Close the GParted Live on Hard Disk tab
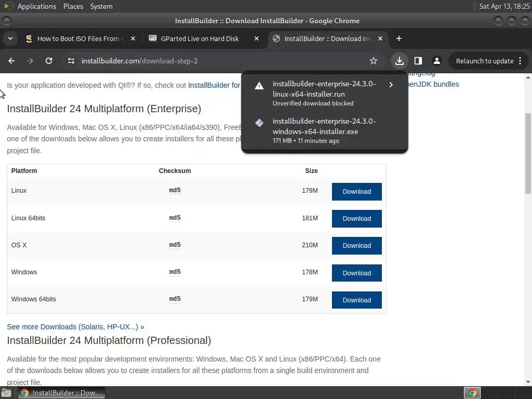 pos(257,38)
